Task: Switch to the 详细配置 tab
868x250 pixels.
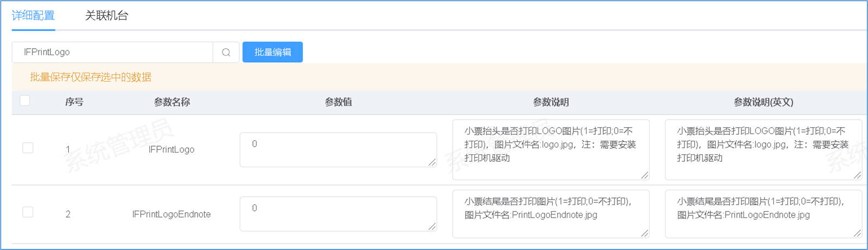Action: pyautogui.click(x=33, y=16)
